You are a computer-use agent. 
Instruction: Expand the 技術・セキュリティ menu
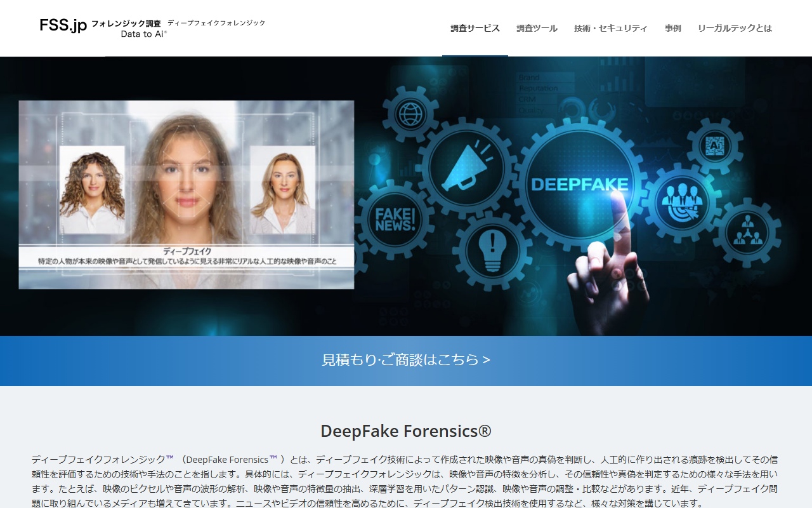click(x=610, y=28)
